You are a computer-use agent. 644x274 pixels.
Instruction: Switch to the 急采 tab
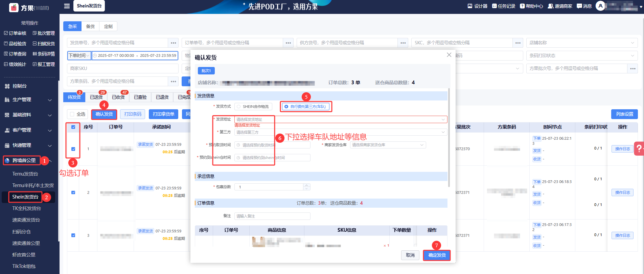[x=72, y=26]
